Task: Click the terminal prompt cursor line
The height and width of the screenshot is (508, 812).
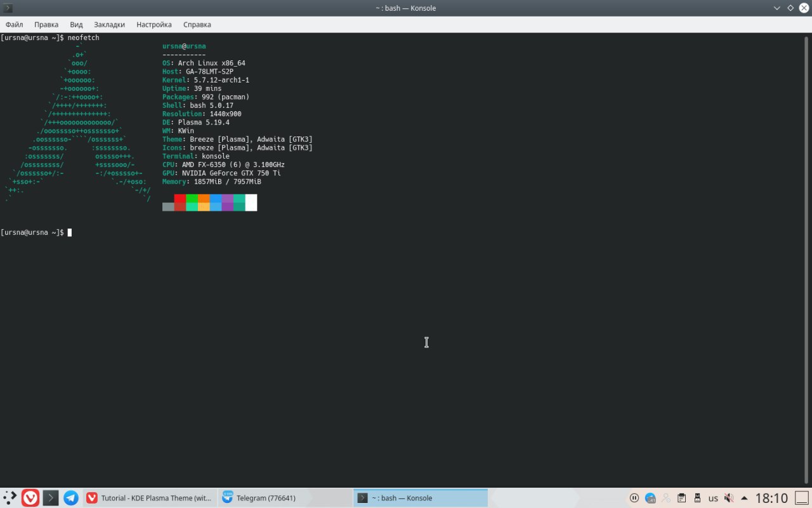Action: [36, 232]
